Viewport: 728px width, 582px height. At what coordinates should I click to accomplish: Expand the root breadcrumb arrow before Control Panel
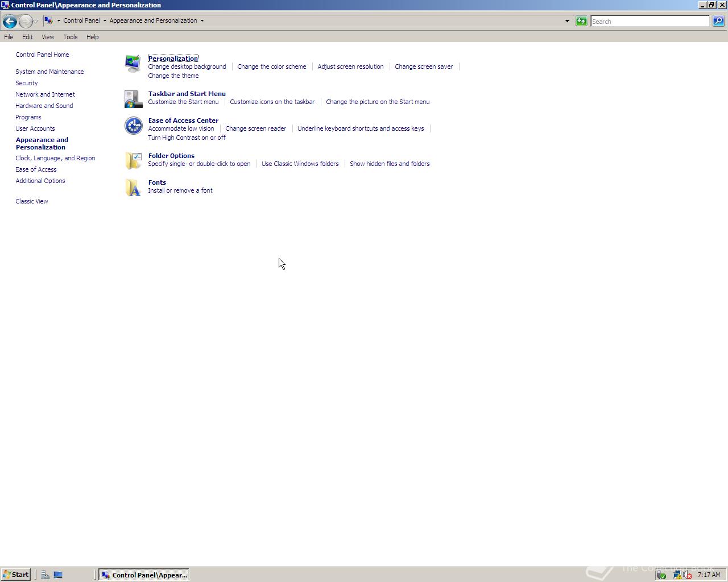click(x=59, y=20)
